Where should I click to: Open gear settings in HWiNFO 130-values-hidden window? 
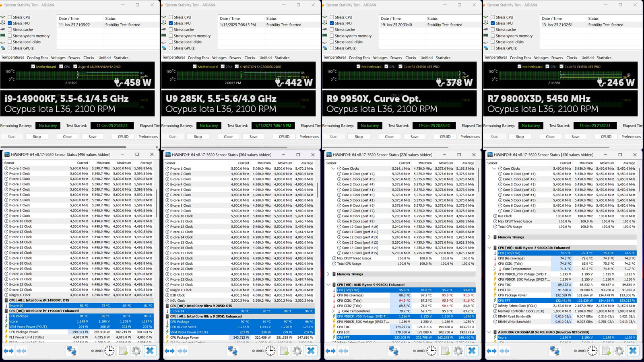pyautogui.click(x=619, y=351)
